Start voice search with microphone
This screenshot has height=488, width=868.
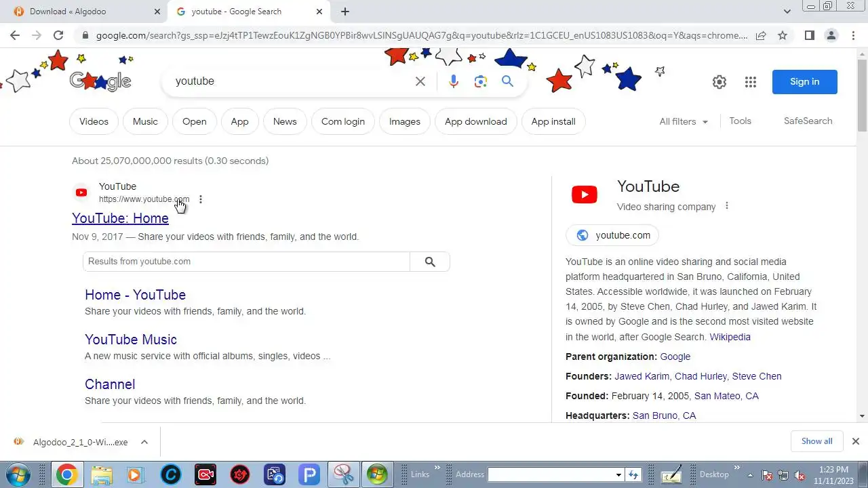coord(454,81)
